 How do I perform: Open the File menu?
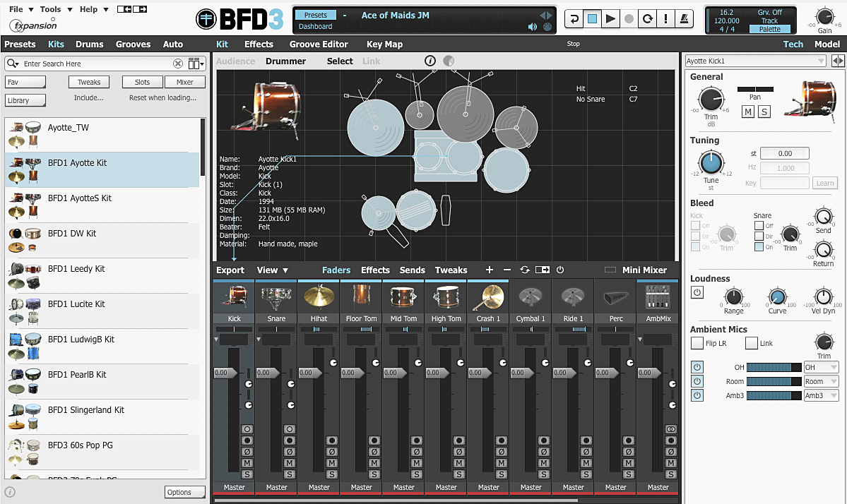21,9
